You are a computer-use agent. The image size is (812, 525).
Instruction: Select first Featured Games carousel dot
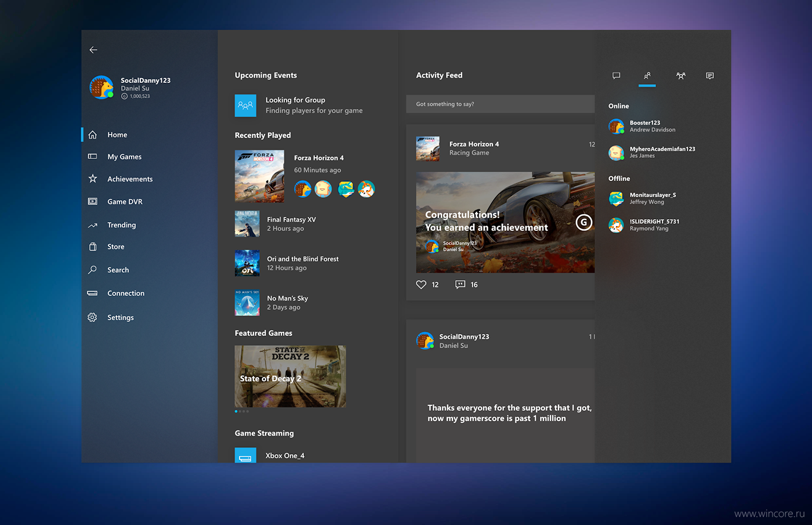point(236,411)
